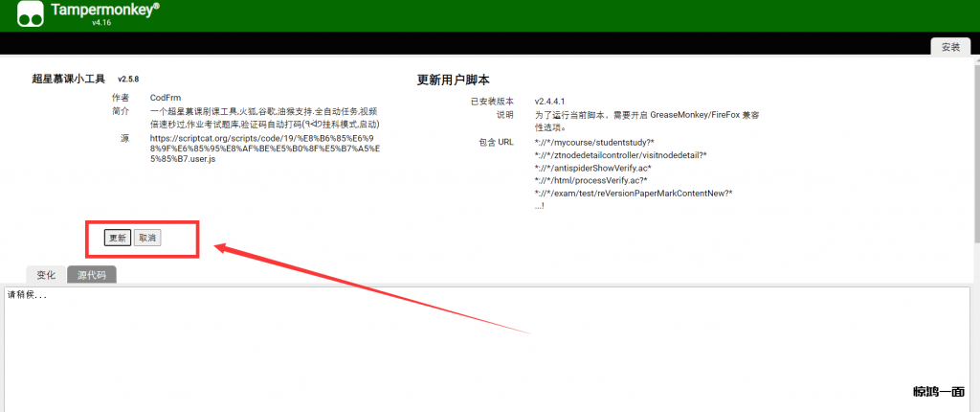Switch to the 变化 tab

(46, 275)
